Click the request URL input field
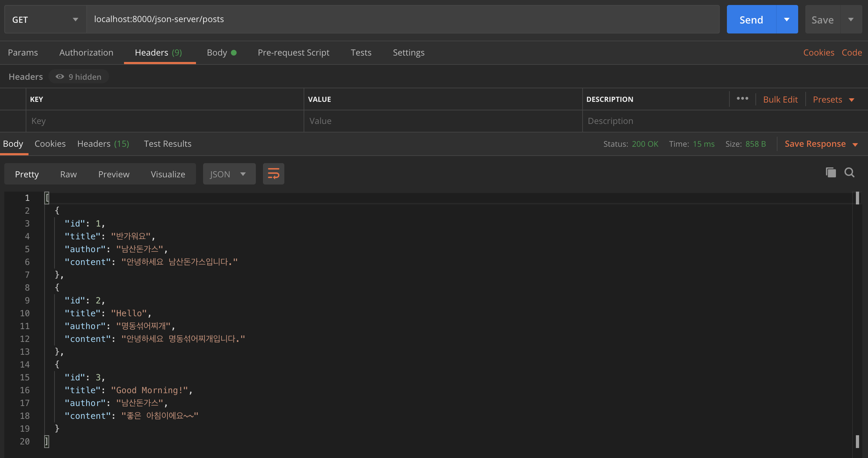The image size is (868, 458). coord(403,19)
